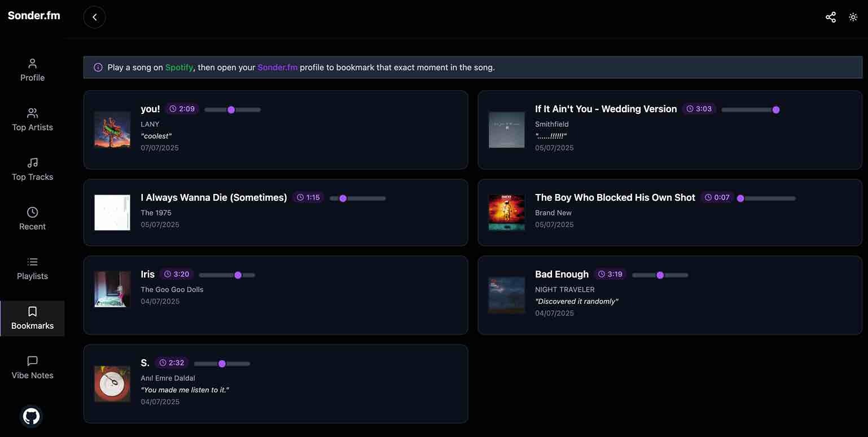Open the share icon
This screenshot has width=868, height=437.
(x=831, y=17)
